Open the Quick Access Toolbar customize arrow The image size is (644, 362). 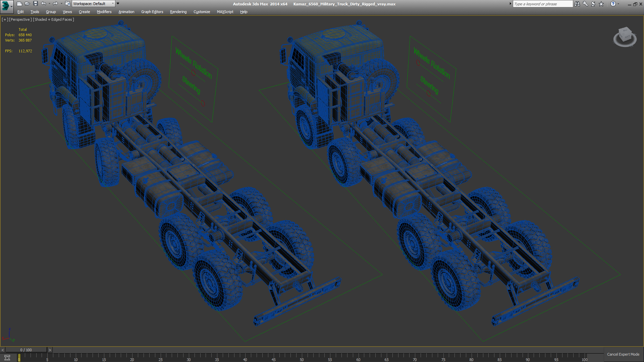point(118,3)
